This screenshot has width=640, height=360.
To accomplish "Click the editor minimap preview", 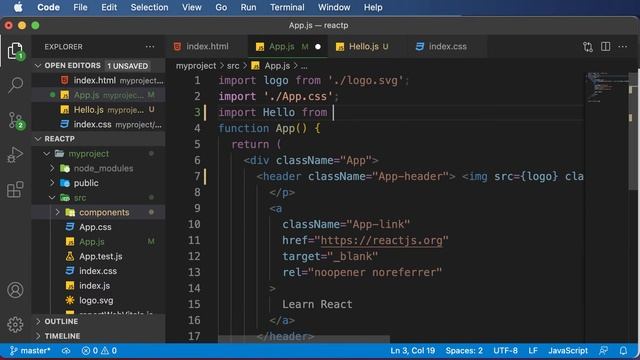I will coord(606,87).
